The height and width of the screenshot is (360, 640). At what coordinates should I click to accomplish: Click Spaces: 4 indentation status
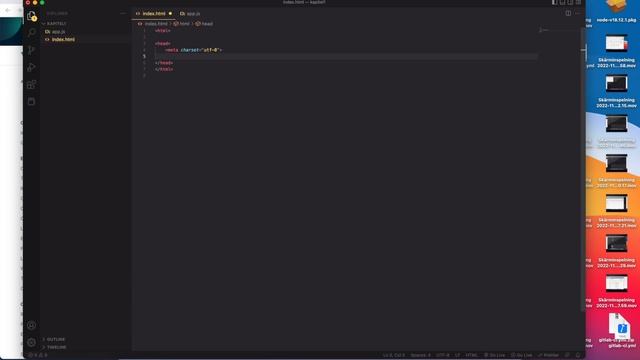(420, 355)
